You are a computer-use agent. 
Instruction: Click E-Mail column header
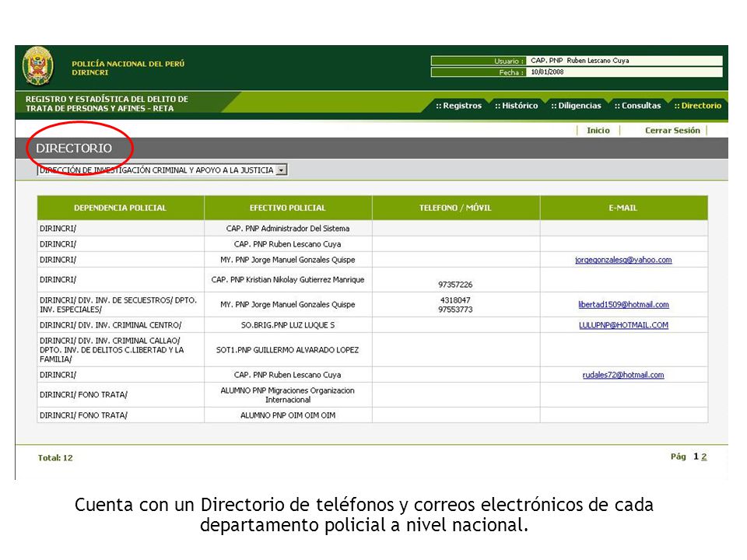point(623,208)
